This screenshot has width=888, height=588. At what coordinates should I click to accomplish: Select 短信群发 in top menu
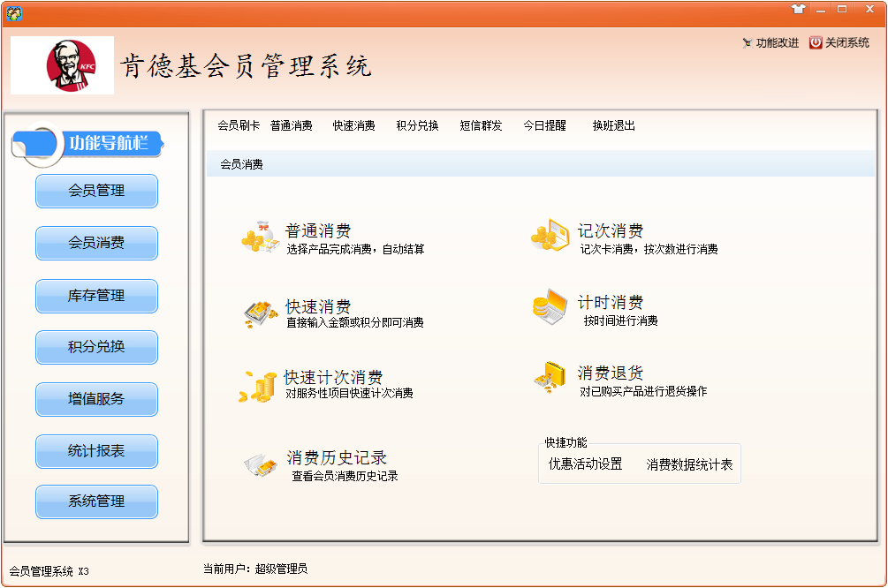(481, 125)
